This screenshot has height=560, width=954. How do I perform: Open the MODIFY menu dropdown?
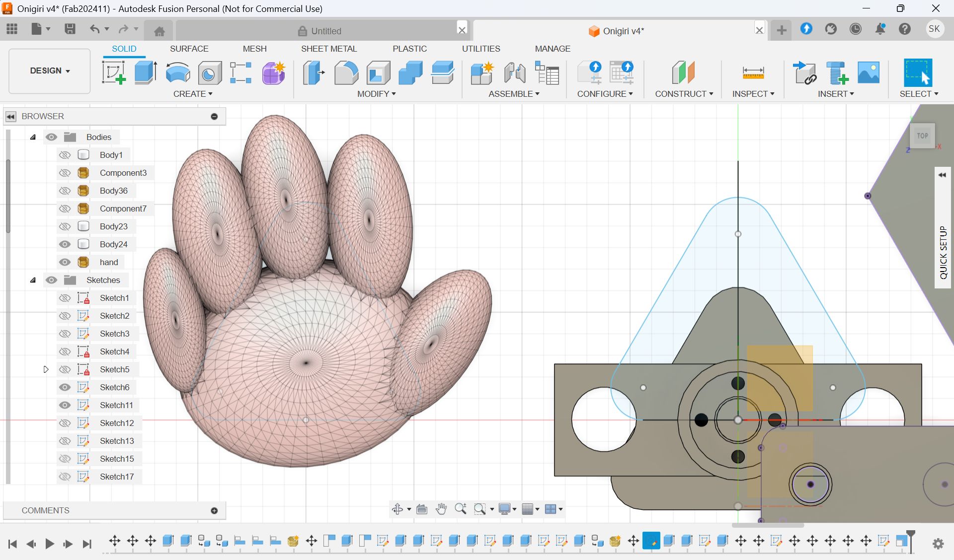(x=377, y=94)
